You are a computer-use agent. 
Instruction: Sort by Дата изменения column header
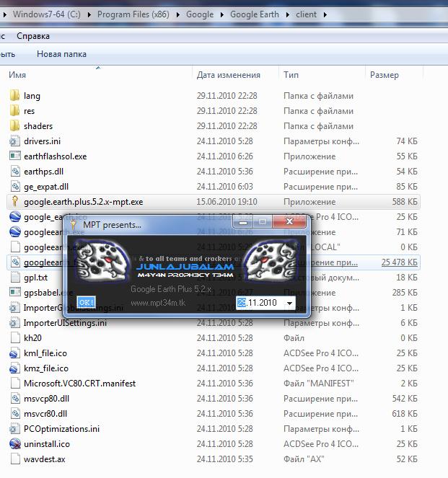[229, 75]
